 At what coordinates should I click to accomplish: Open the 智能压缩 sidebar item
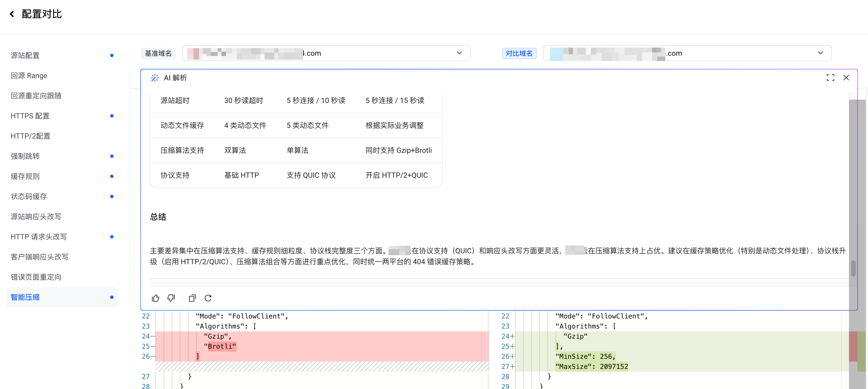click(25, 297)
